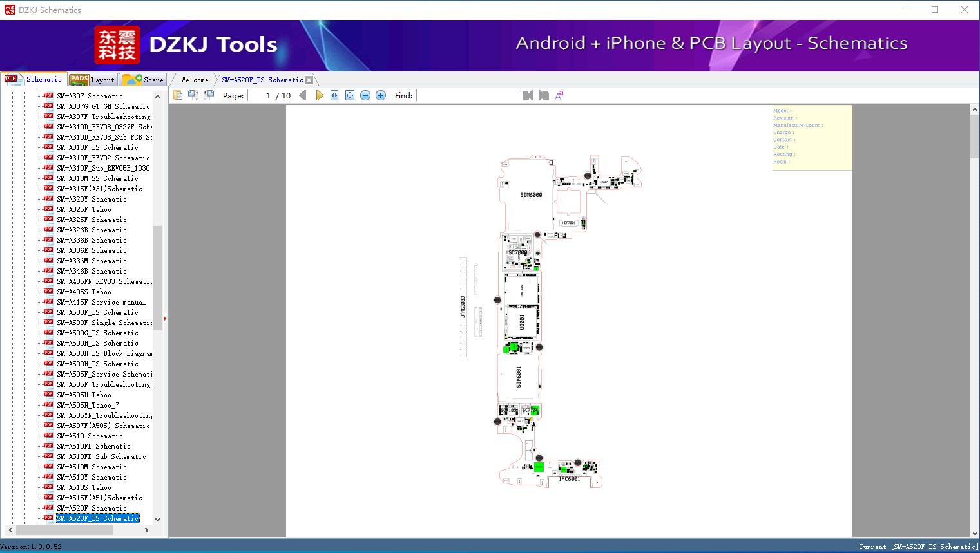
Task: Click the sidebar scroll down arrow
Action: click(x=157, y=519)
